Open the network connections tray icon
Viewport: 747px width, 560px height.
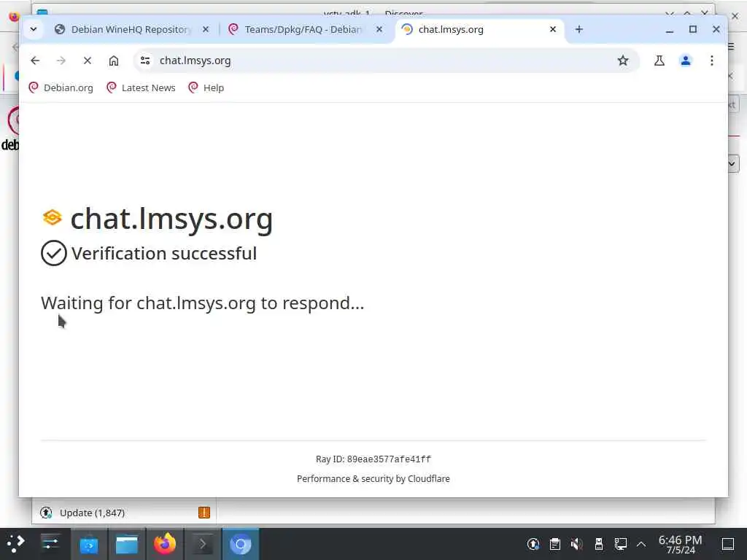tap(621, 544)
